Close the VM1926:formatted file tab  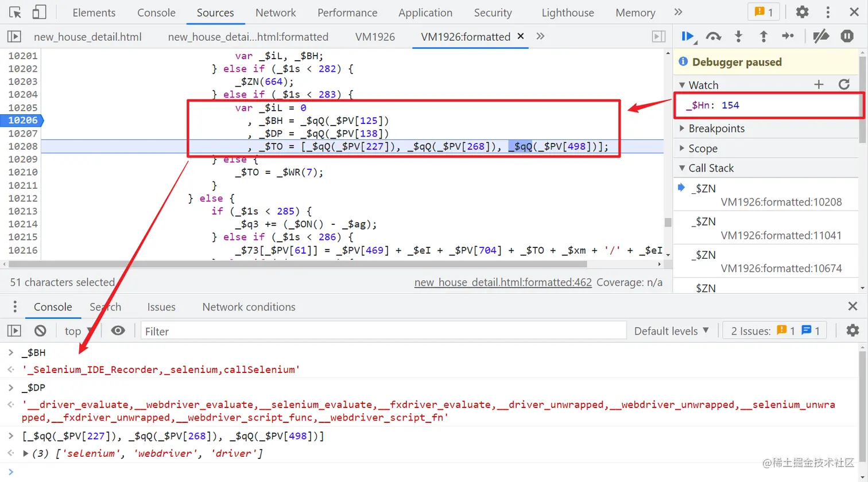point(521,36)
